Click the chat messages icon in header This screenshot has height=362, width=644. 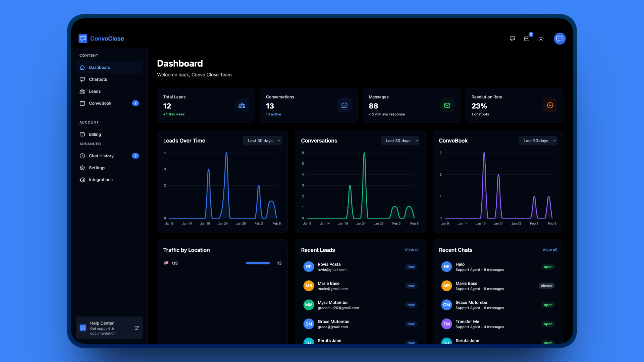(512, 39)
